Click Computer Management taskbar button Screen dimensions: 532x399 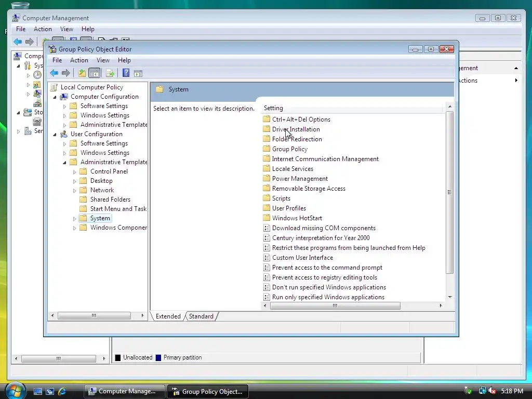[124, 391]
